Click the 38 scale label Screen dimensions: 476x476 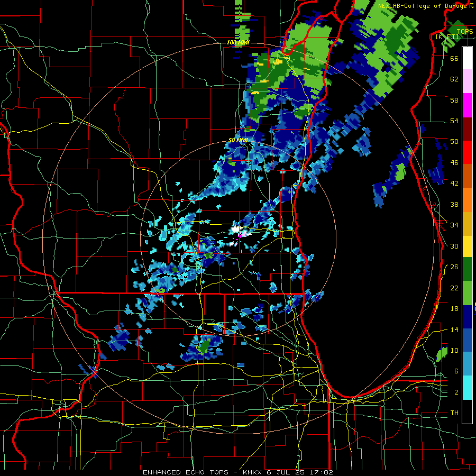454,204
